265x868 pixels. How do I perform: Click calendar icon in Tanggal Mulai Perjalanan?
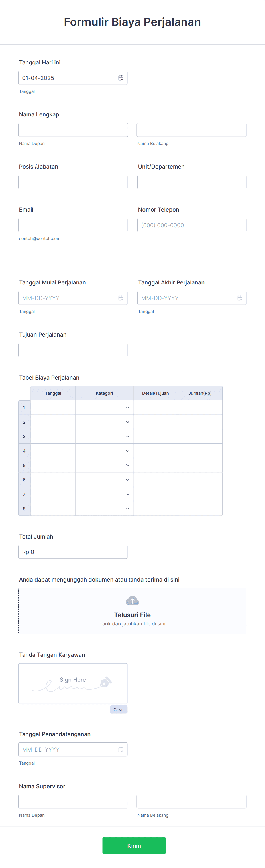tap(121, 298)
